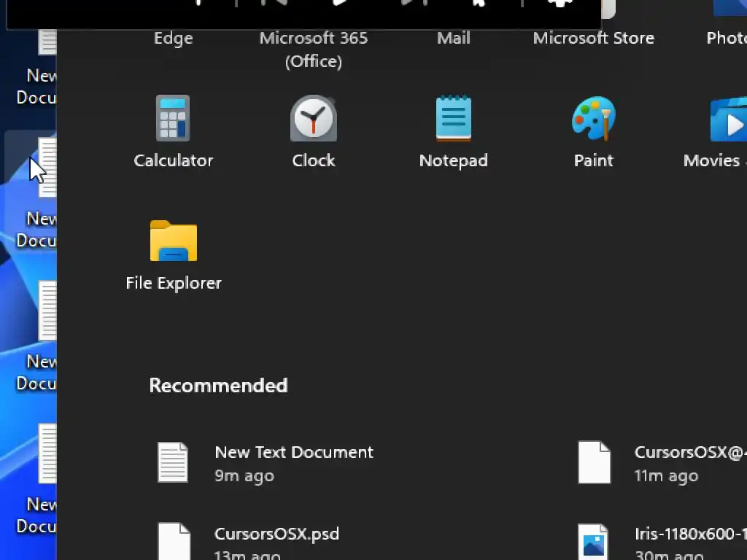747x560 pixels.
Task: Open recommended file CursorsOSX.psd
Action: 249,542
